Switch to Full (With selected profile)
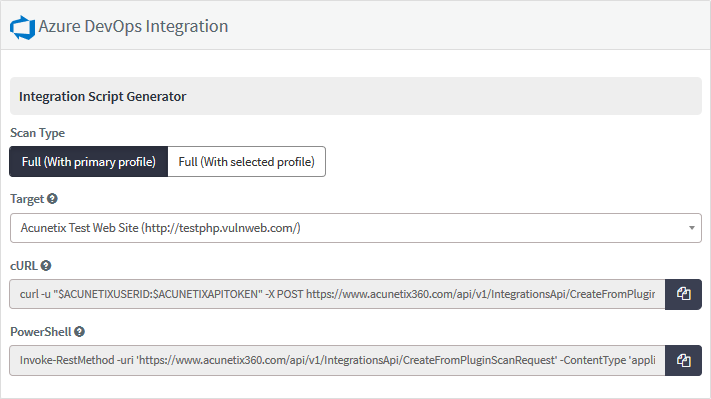The image size is (711, 399). [x=247, y=161]
